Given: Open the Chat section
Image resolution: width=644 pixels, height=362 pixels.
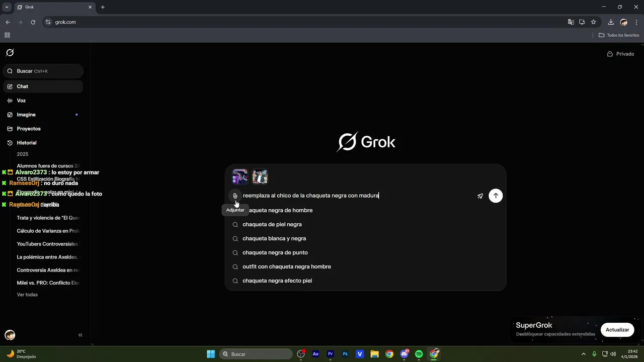Looking at the screenshot, I should tap(43, 86).
